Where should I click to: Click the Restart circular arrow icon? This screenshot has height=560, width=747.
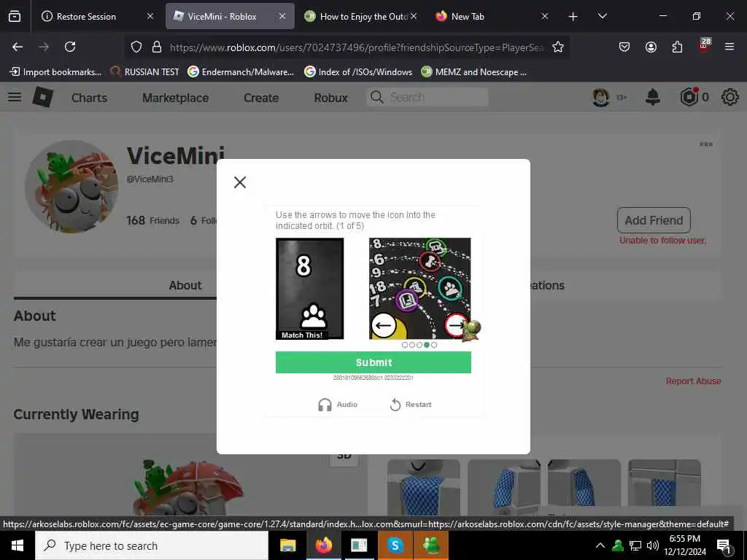tap(395, 405)
